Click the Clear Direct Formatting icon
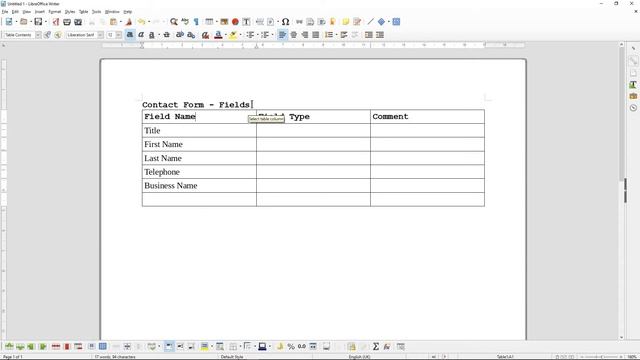 click(x=205, y=35)
